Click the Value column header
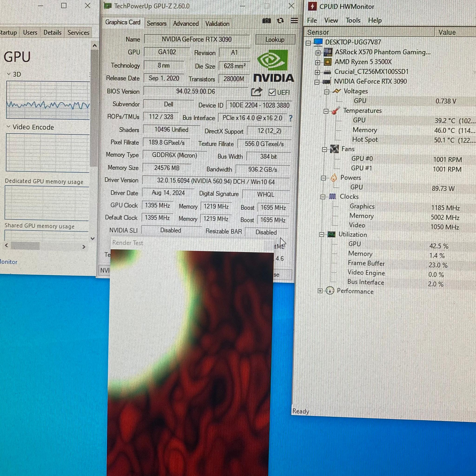 tap(455, 32)
